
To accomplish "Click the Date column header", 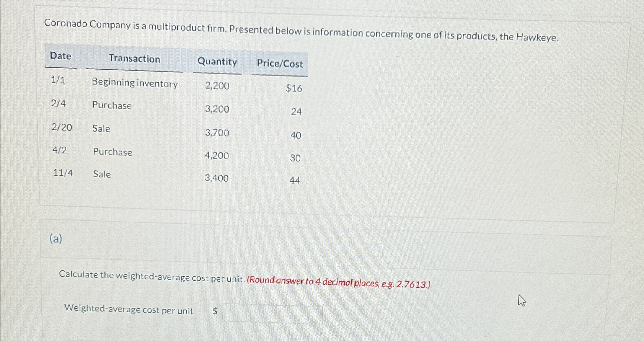I will (x=61, y=56).
